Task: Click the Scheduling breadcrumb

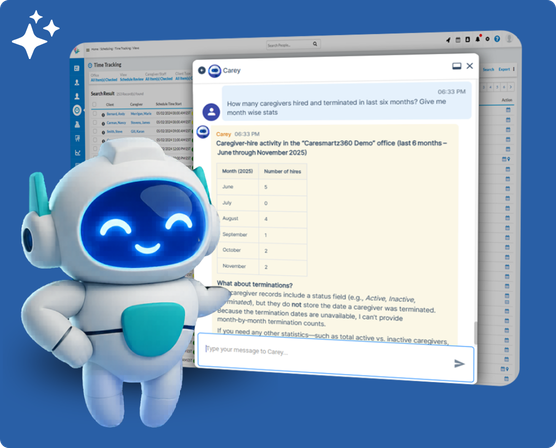Action: click(107, 49)
